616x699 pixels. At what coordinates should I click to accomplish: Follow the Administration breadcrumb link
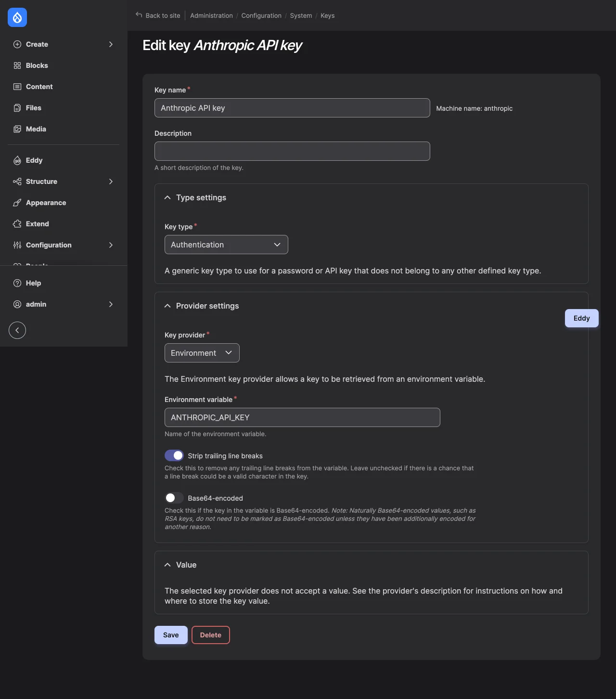tap(211, 15)
